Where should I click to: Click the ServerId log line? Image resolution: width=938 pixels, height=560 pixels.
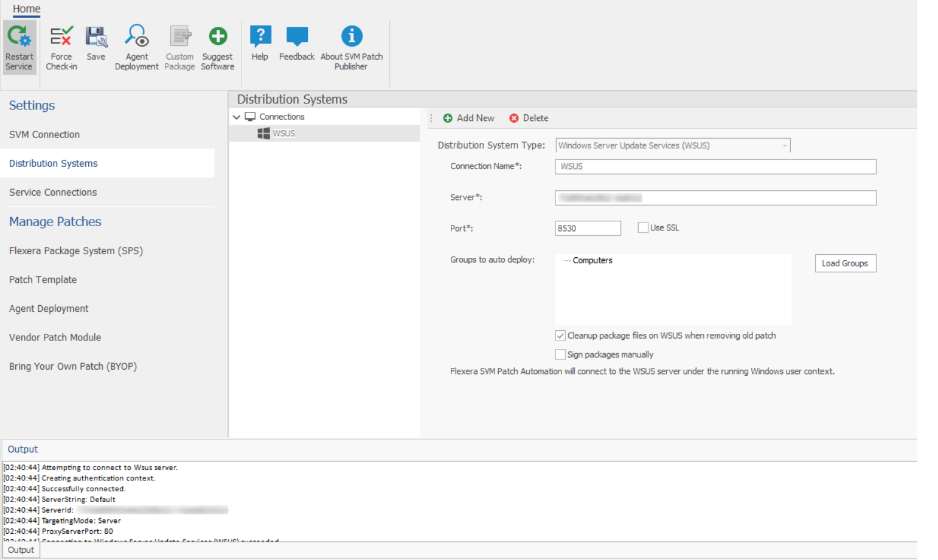[116, 510]
